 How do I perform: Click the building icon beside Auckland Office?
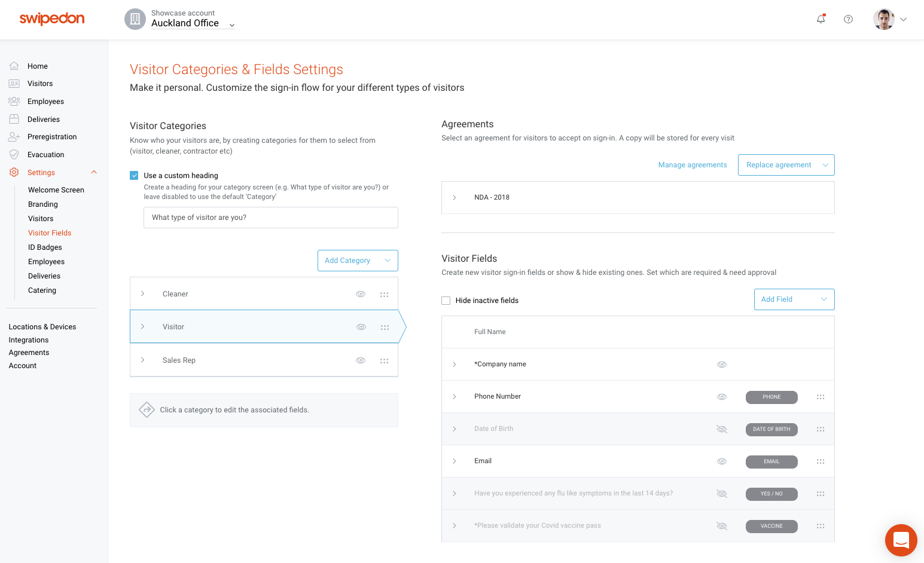click(x=135, y=19)
